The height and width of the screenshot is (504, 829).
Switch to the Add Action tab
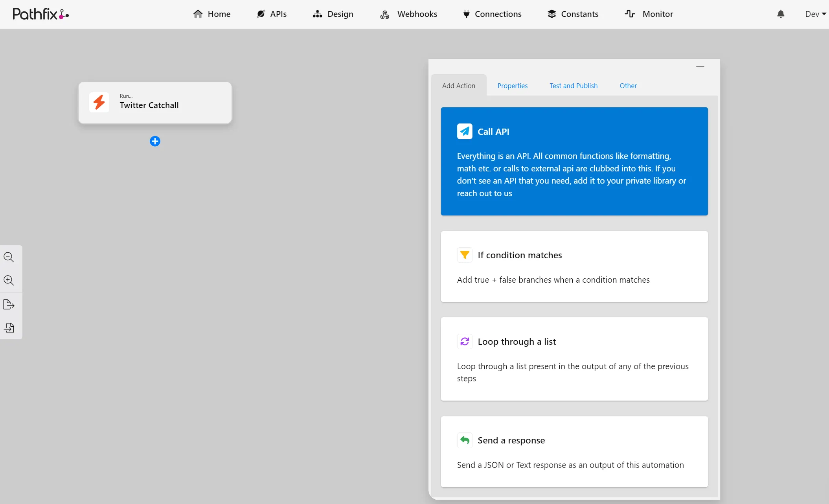[x=459, y=86]
